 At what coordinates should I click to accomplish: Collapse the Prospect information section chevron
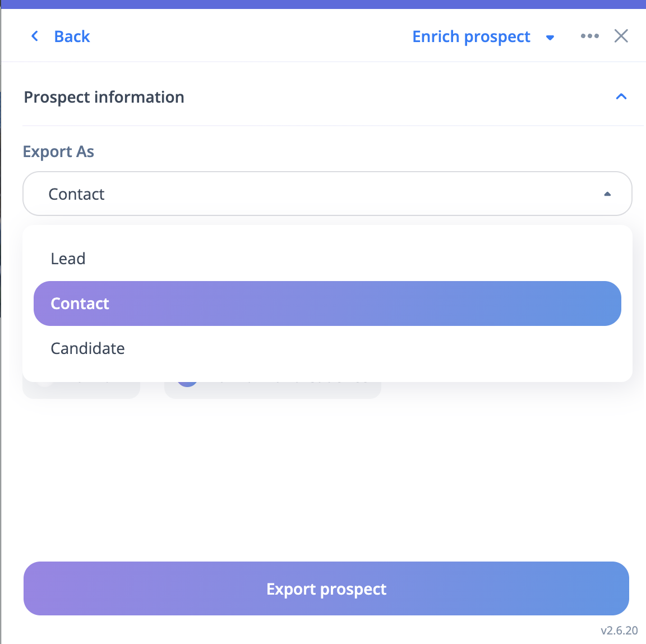pos(621,96)
